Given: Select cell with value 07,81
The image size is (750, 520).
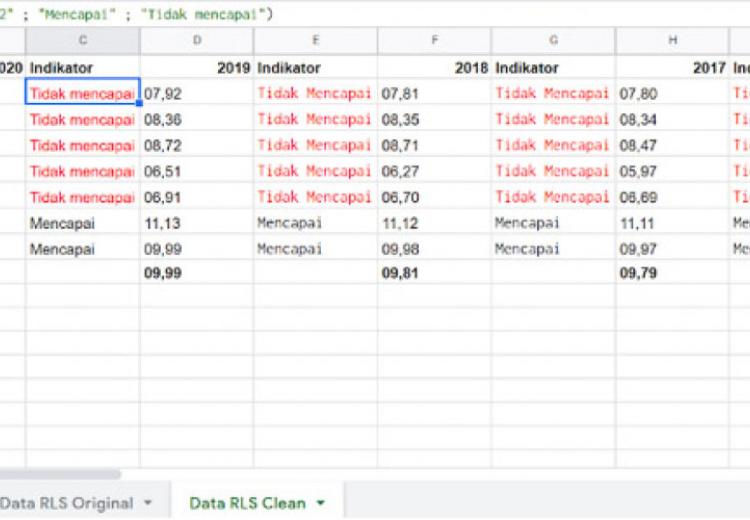Looking at the screenshot, I should 434,93.
